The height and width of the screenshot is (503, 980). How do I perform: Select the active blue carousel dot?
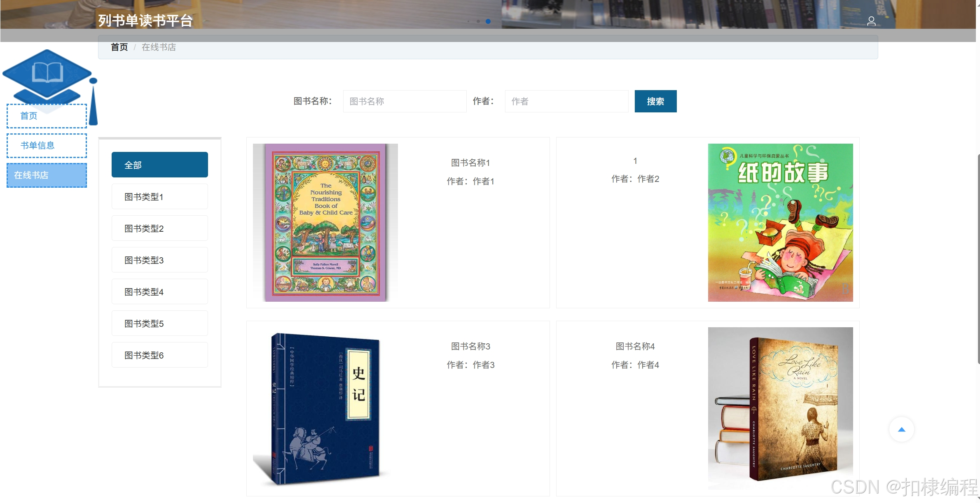(x=488, y=21)
